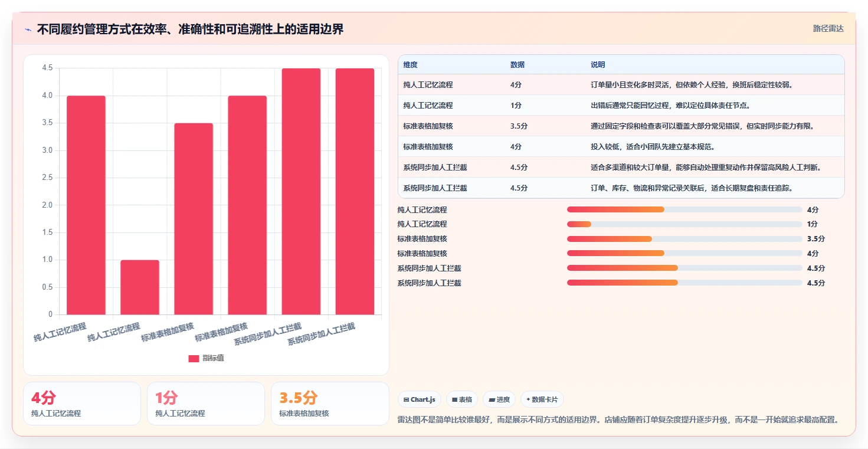Open the 路径雷达 label in the header

tap(828, 28)
